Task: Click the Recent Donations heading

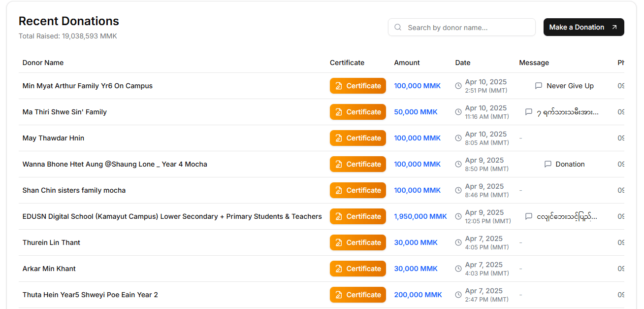Action: point(69,21)
